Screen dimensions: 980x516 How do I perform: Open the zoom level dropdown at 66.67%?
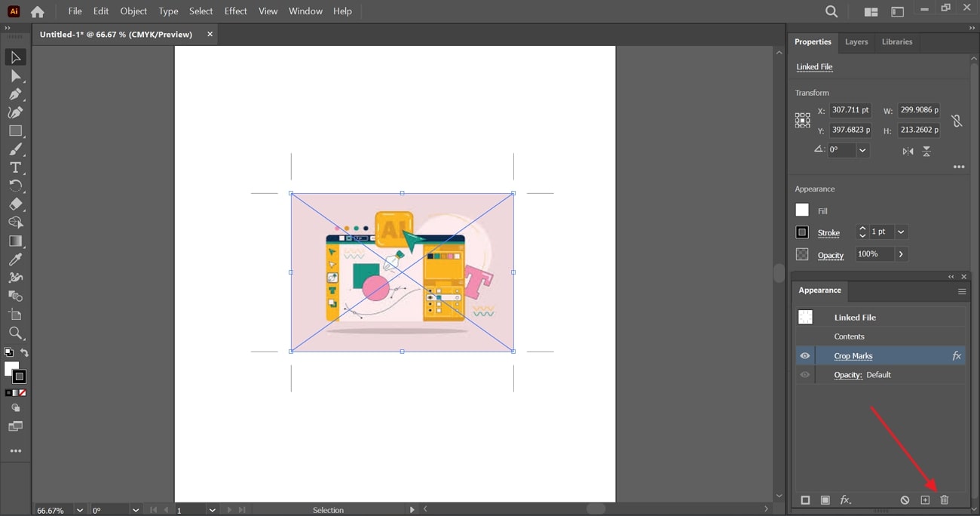pos(80,511)
